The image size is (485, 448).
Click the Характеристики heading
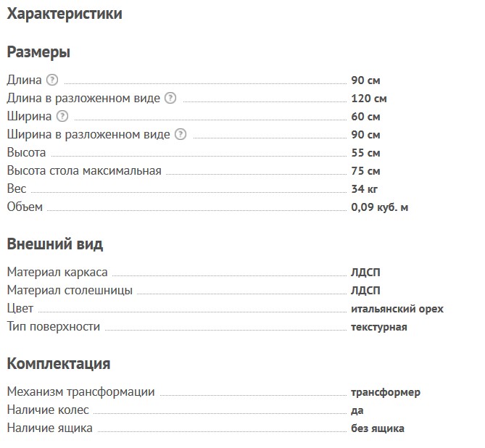[65, 14]
